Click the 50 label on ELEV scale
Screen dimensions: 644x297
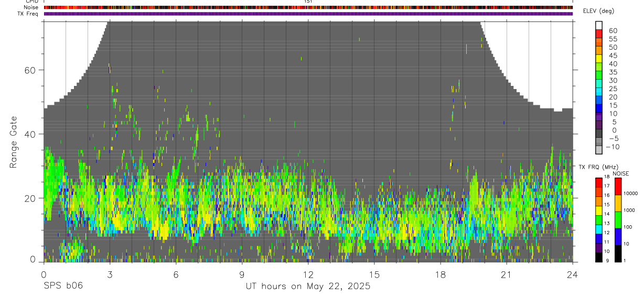click(613, 47)
